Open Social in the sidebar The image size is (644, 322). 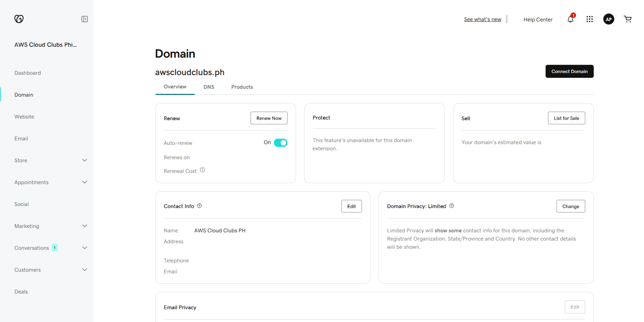point(21,204)
